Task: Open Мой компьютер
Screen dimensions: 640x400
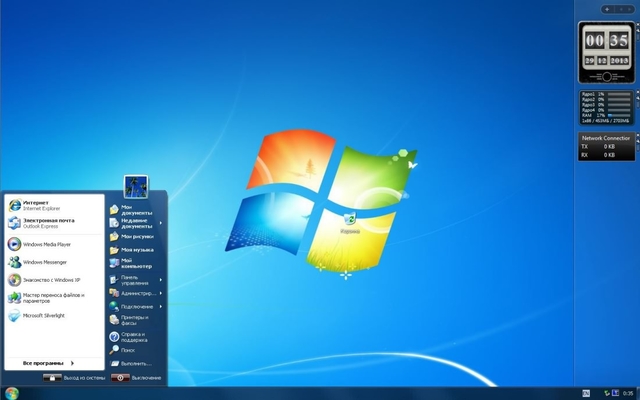Action: click(136, 263)
